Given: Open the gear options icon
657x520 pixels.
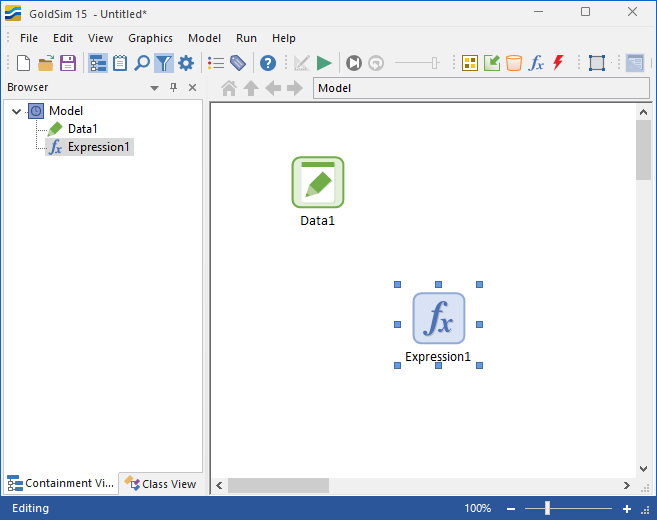Looking at the screenshot, I should [x=186, y=63].
